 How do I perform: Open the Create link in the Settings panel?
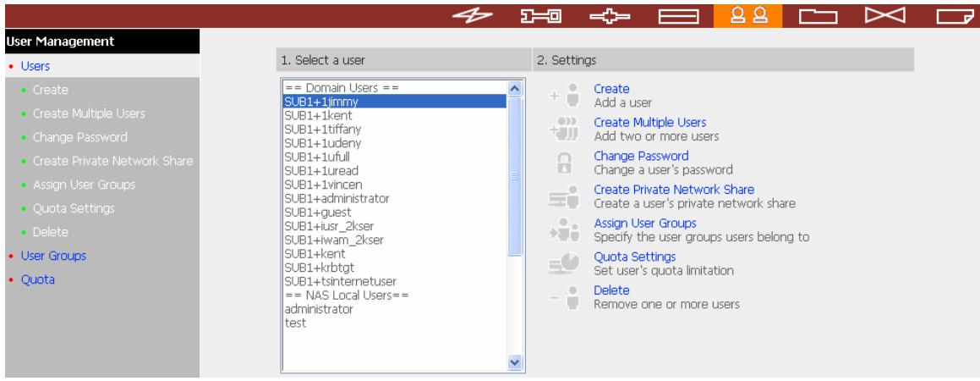tap(611, 89)
